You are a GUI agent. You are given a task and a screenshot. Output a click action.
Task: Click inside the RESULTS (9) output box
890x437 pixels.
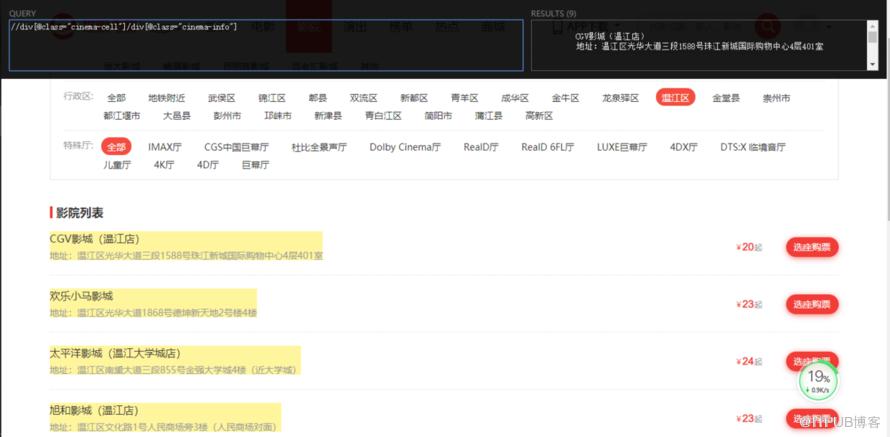700,45
